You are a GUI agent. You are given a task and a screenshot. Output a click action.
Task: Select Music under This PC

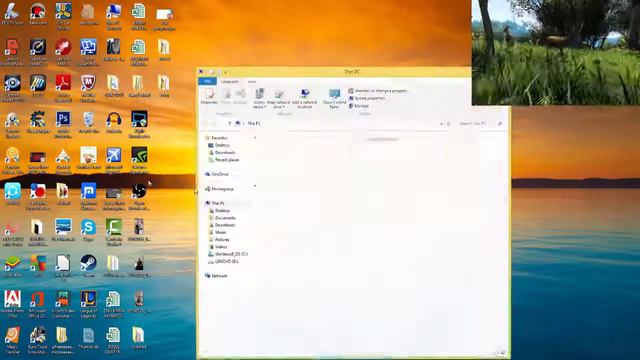[217, 232]
